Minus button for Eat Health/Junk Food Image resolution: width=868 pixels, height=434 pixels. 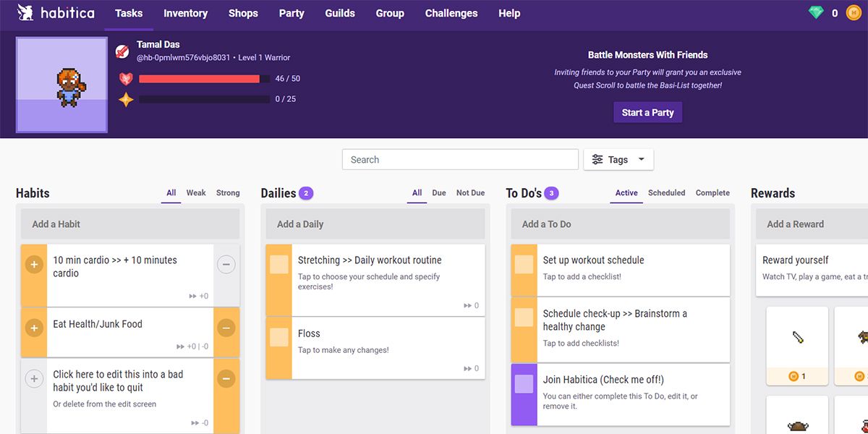click(226, 328)
